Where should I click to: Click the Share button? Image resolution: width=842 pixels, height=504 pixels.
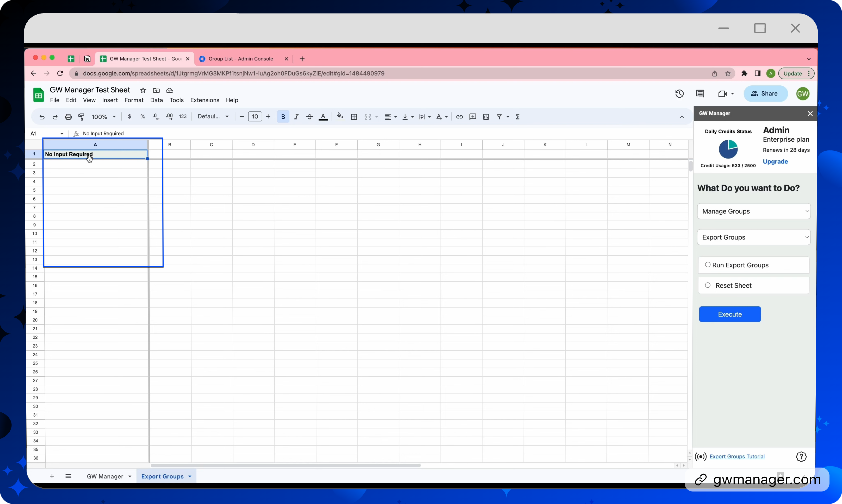[x=765, y=93]
